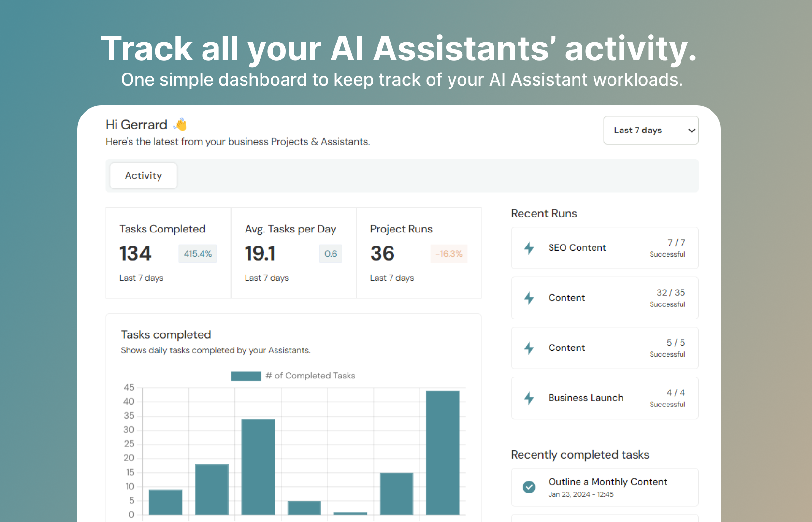Click the Recently completed tasks heading
Viewport: 812px width, 522px height.
[580, 455]
